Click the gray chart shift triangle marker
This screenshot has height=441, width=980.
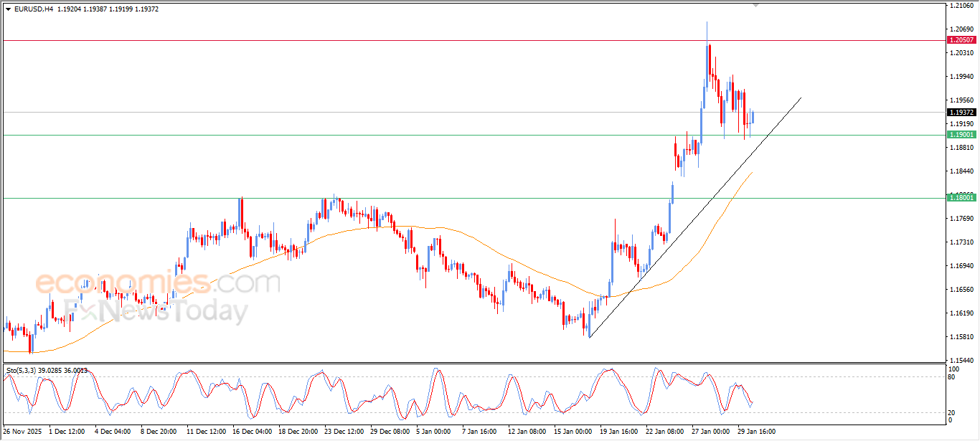(755, 5)
